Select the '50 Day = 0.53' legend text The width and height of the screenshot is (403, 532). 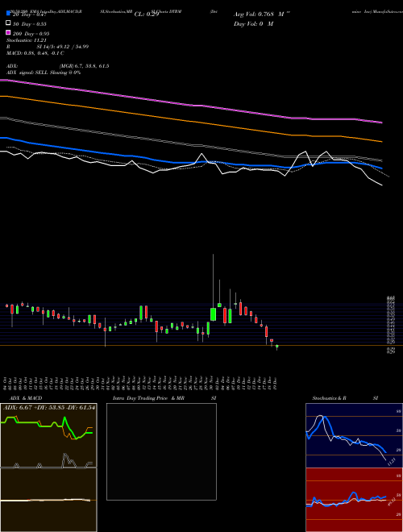[30, 23]
